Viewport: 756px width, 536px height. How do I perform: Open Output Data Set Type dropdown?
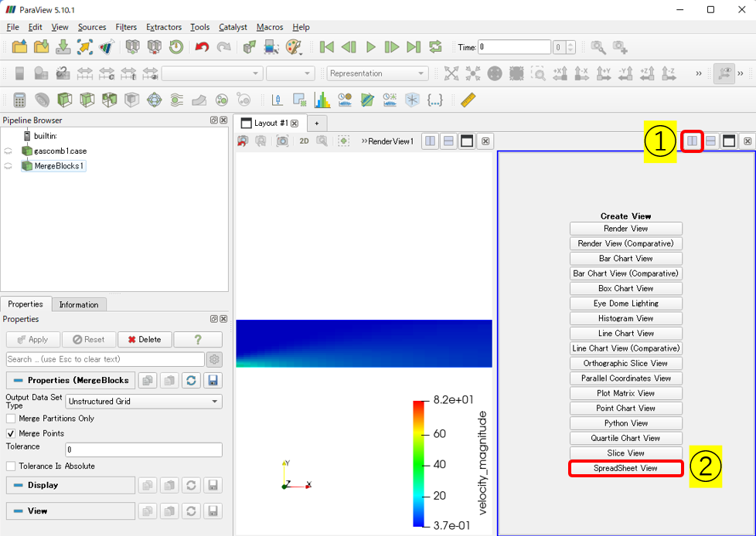coord(143,402)
